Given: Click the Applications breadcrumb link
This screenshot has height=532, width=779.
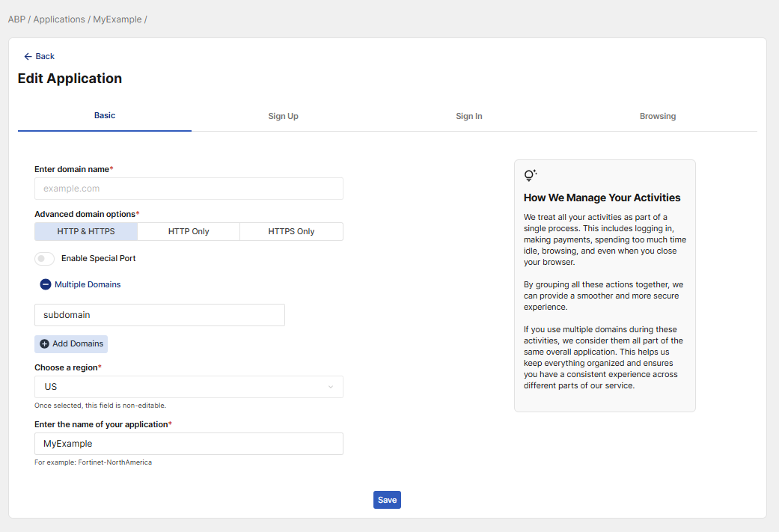Looking at the screenshot, I should [x=59, y=19].
